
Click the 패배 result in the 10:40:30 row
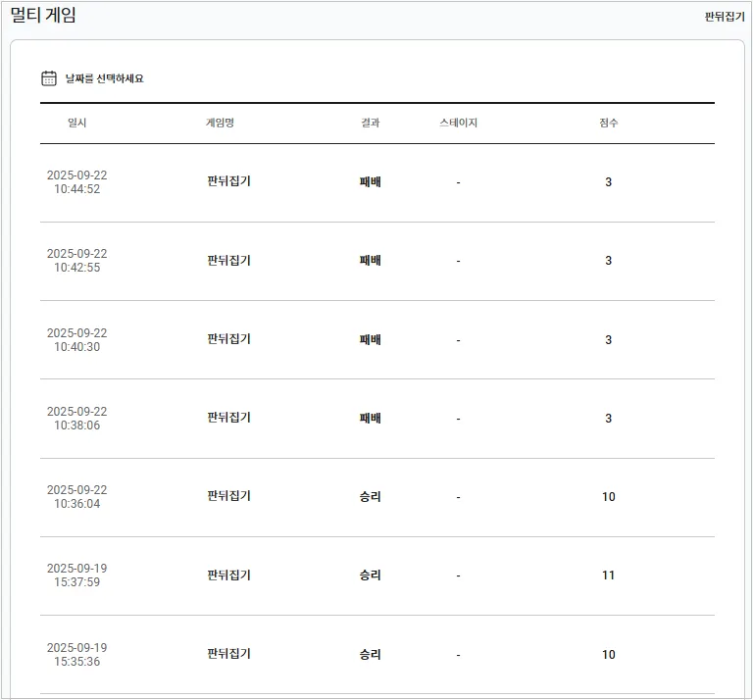pyautogui.click(x=370, y=339)
